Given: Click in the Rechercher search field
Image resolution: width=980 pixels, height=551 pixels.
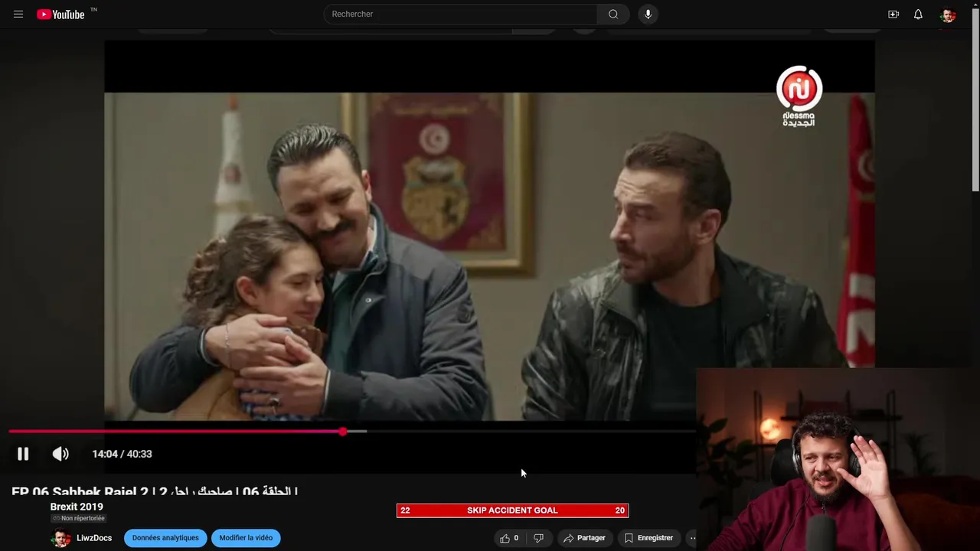Looking at the screenshot, I should [460, 14].
